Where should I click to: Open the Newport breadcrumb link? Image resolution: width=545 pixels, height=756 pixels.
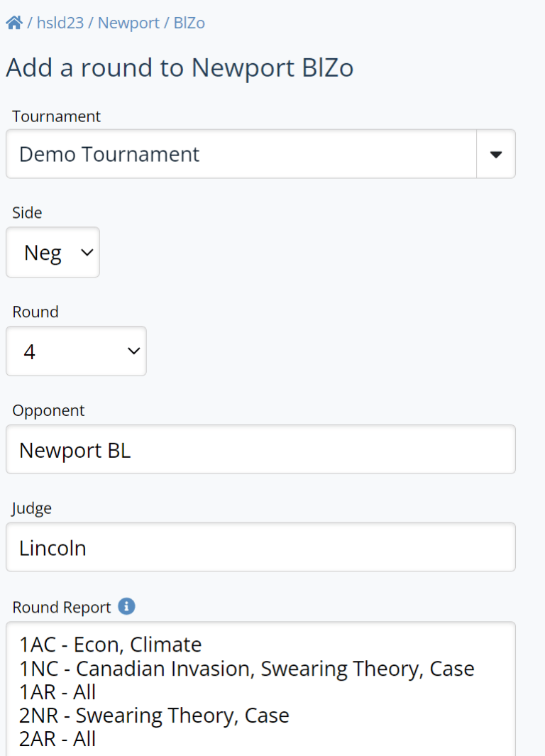tap(128, 23)
